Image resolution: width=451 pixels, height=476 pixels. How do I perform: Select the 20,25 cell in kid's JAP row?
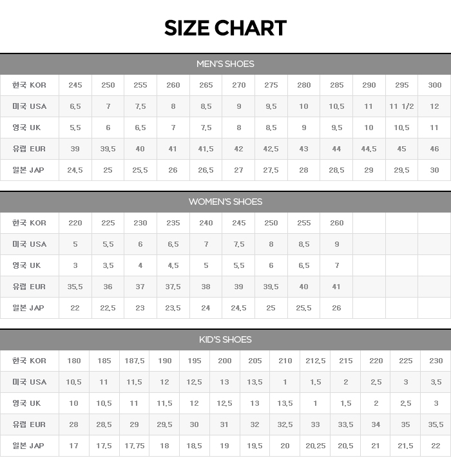(315, 446)
